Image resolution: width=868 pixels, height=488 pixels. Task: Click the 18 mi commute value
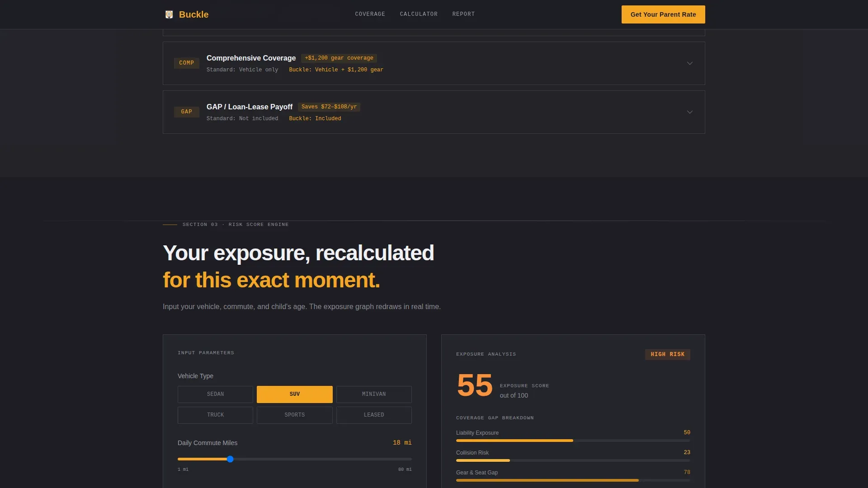402,442
